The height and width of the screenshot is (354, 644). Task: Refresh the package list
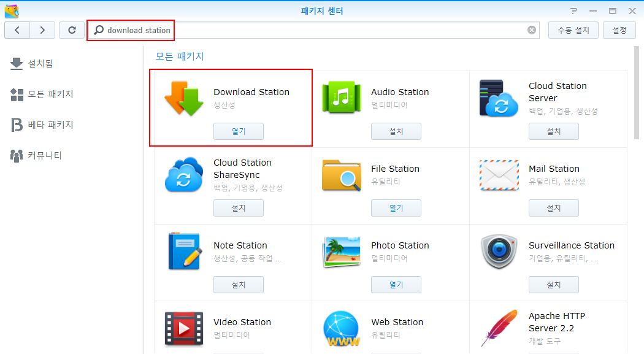[72, 30]
